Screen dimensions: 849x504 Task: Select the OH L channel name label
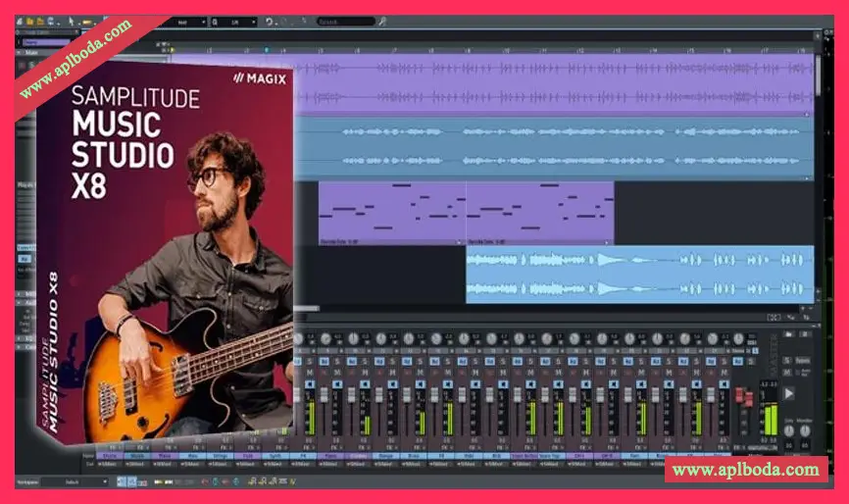(x=578, y=456)
